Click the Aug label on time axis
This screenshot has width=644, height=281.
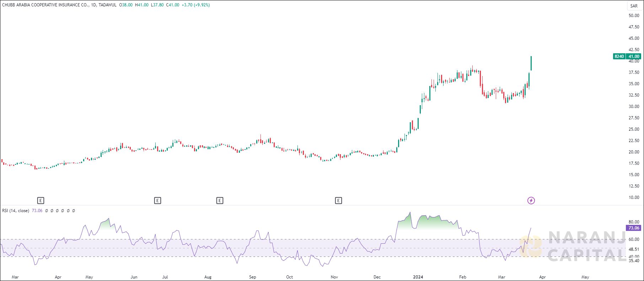(208, 277)
